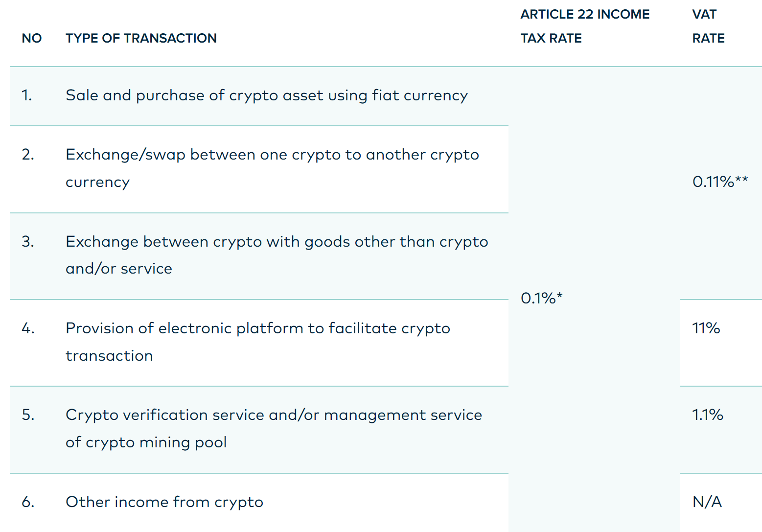Select the "VAT RATE" column header

708,26
